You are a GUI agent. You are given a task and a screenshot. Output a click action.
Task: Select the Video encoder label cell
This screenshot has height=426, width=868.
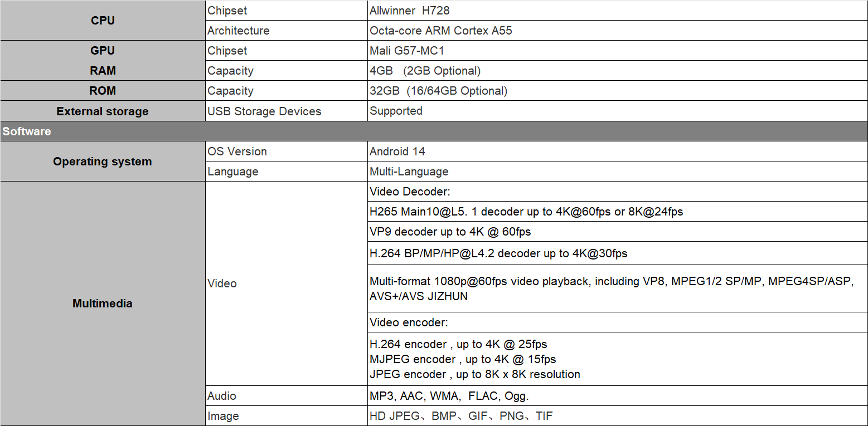[618, 322]
